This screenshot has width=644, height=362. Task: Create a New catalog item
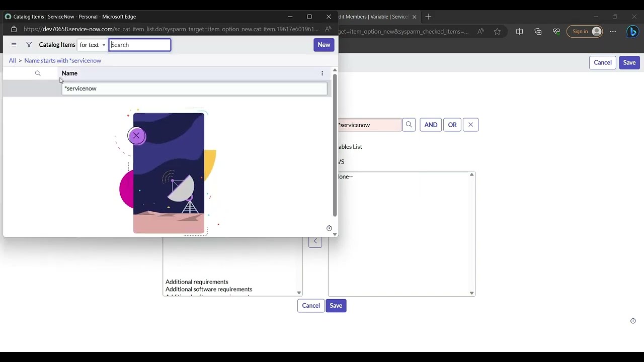324,45
